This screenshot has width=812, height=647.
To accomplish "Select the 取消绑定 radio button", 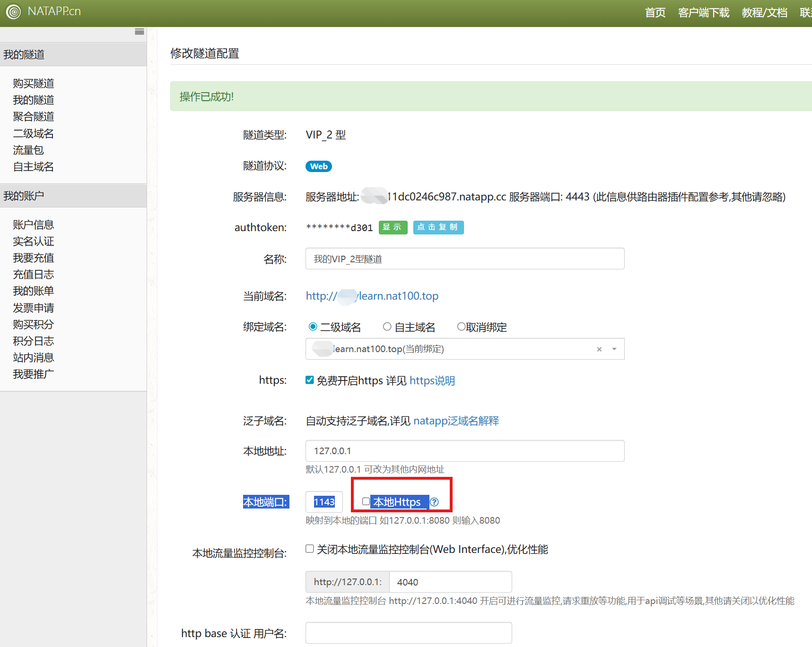I will [x=461, y=327].
